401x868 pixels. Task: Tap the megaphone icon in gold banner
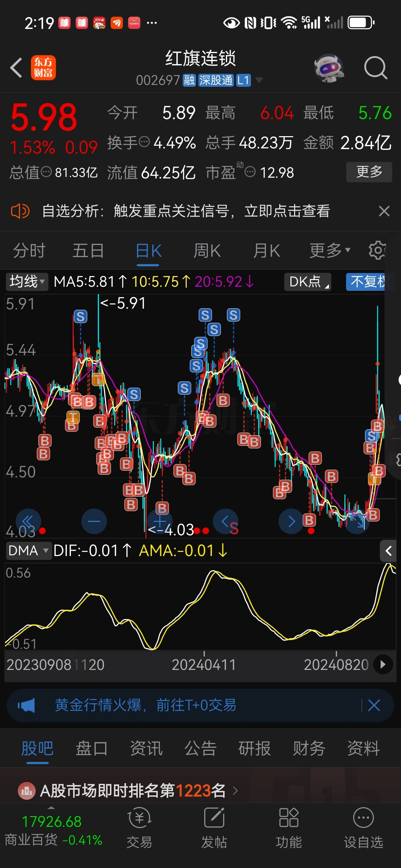[x=26, y=705]
